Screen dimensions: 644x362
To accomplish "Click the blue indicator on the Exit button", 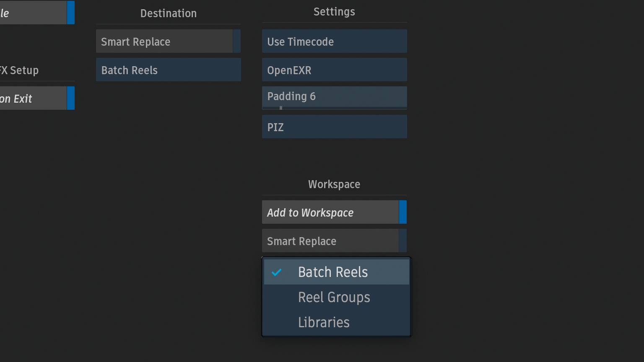I will [x=70, y=98].
